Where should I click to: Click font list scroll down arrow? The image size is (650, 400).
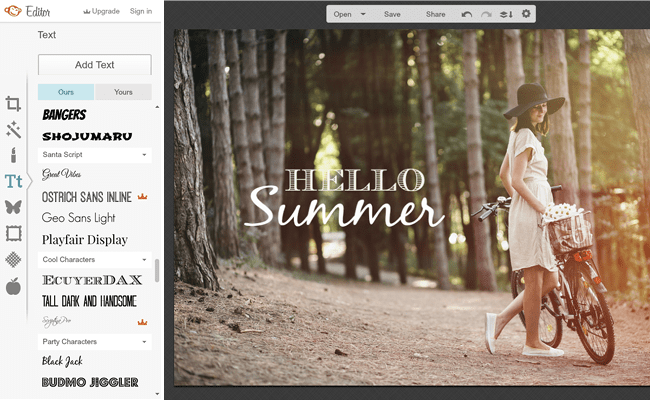click(x=157, y=394)
